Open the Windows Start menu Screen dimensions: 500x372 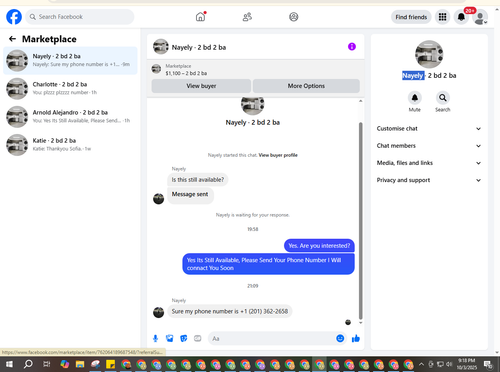click(x=9, y=364)
